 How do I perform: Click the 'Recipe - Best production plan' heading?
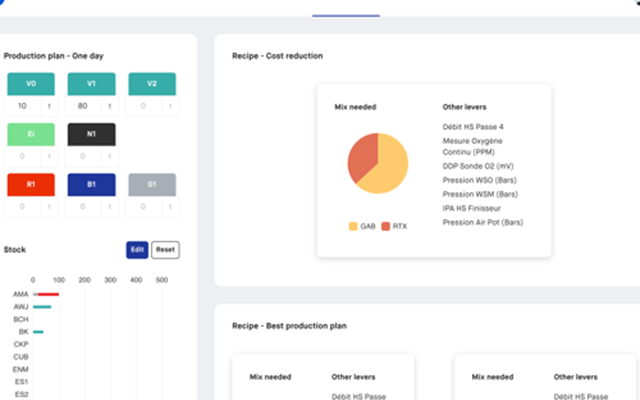pos(289,326)
